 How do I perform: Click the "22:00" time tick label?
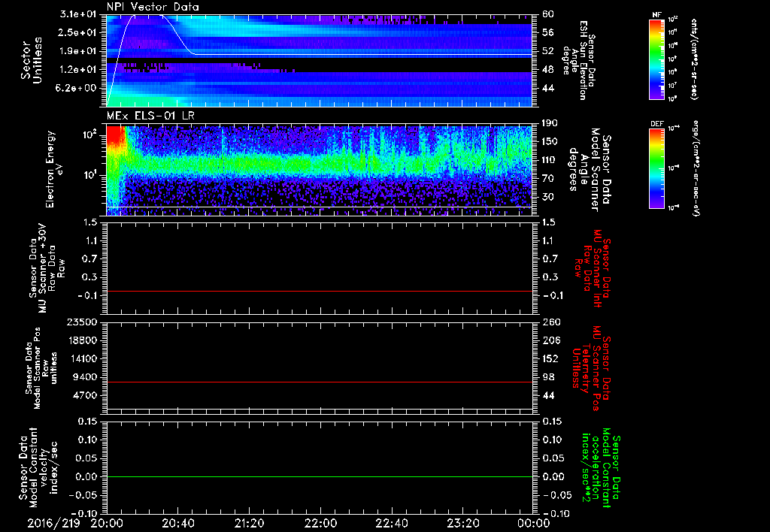click(320, 523)
